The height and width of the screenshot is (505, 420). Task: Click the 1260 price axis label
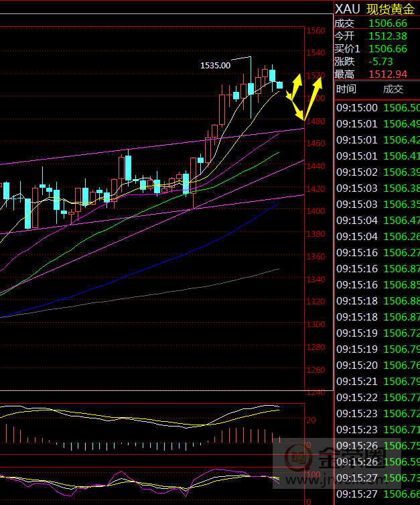316,370
